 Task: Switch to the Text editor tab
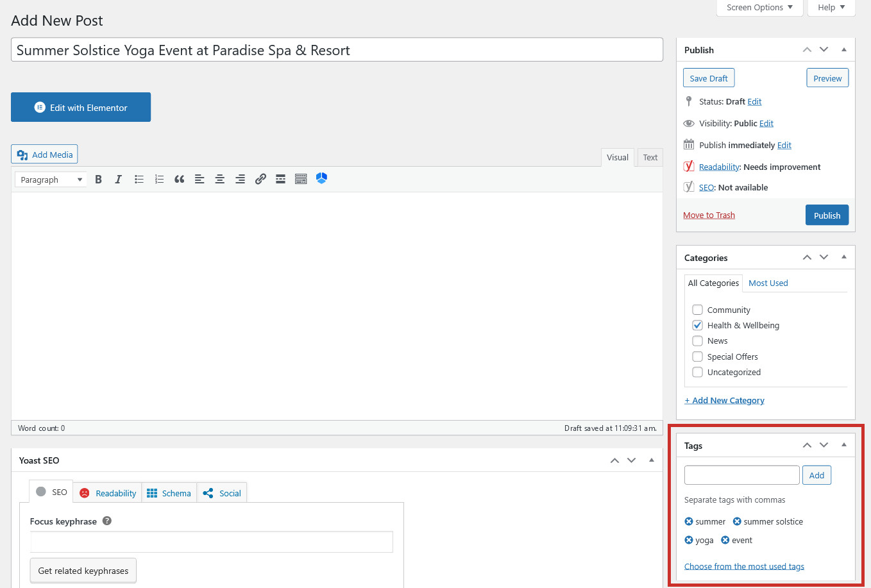tap(650, 158)
